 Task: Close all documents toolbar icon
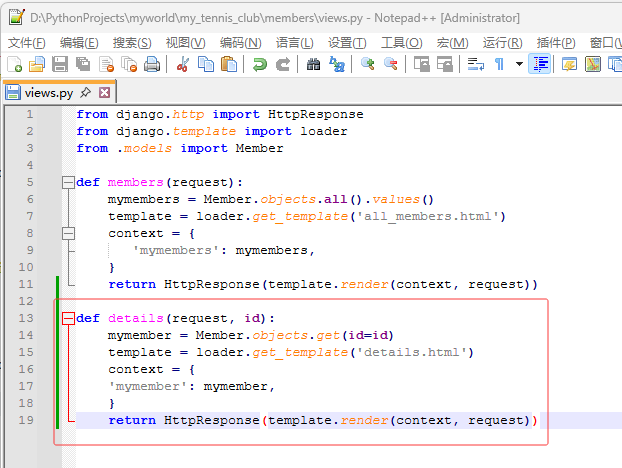point(129,64)
